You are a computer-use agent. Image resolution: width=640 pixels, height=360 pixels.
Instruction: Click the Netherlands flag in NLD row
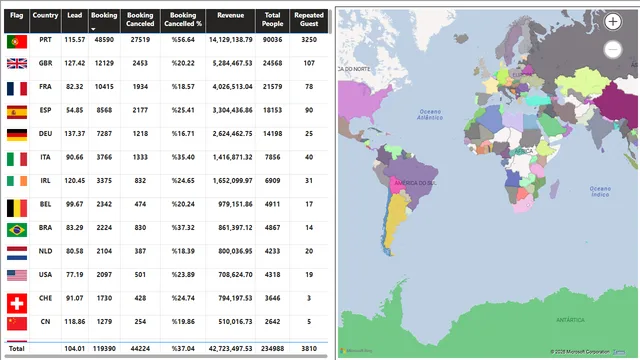pyautogui.click(x=17, y=253)
